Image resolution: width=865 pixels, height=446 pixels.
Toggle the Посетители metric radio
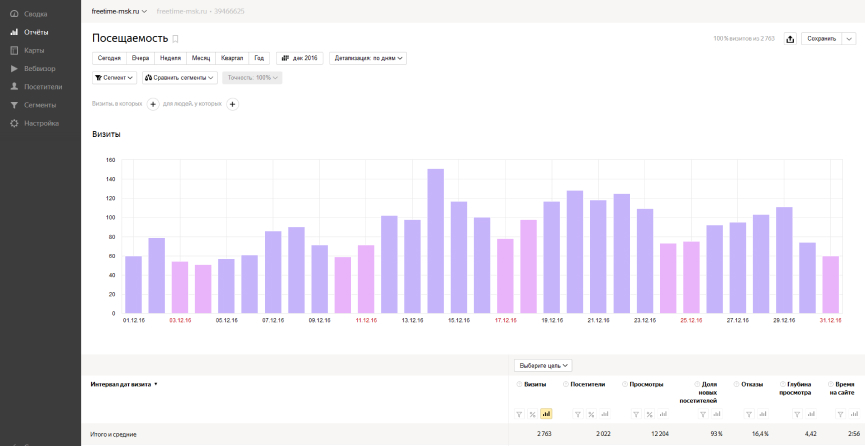tap(566, 384)
